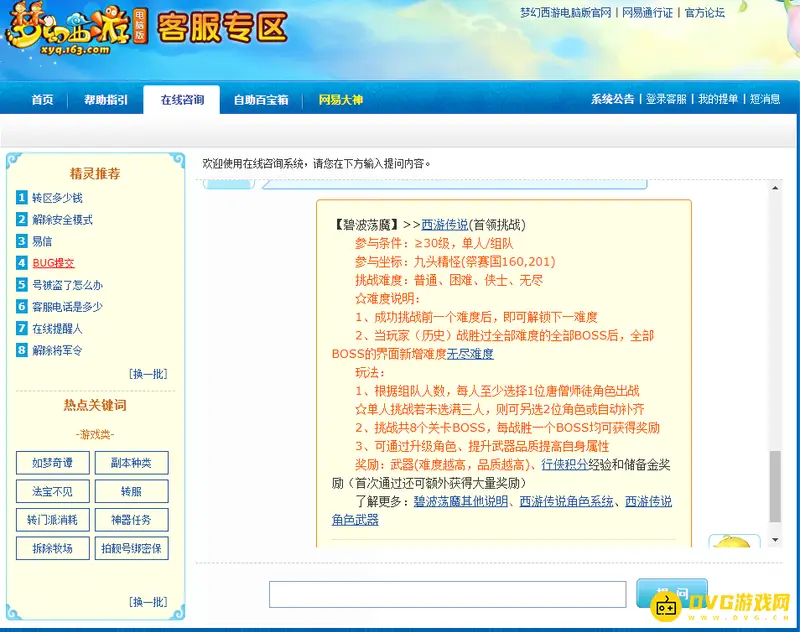Click the 拆除牧场 keyword button

[53, 548]
